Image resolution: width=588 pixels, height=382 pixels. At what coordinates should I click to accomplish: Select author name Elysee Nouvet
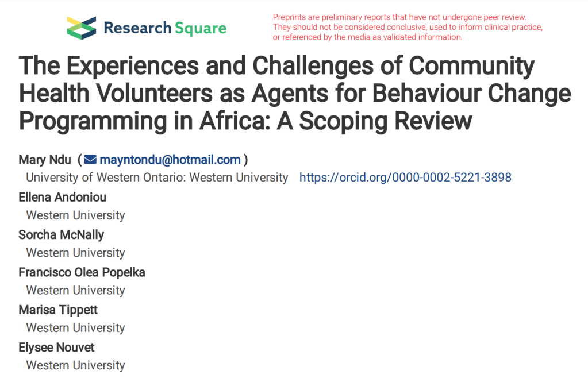pyautogui.click(x=56, y=347)
